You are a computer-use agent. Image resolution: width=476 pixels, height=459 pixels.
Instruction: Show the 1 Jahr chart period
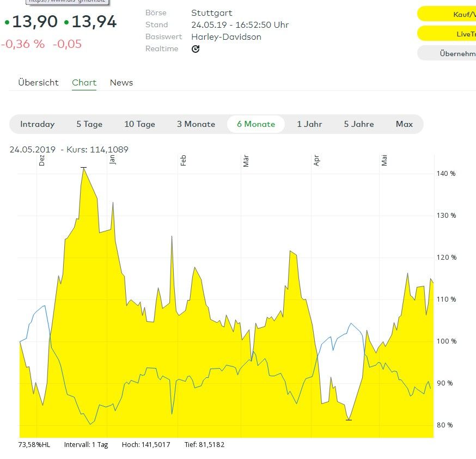pyautogui.click(x=309, y=124)
